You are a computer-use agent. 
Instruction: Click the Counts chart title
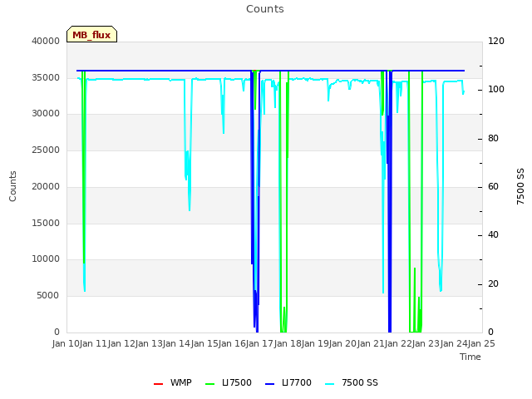pos(265,9)
